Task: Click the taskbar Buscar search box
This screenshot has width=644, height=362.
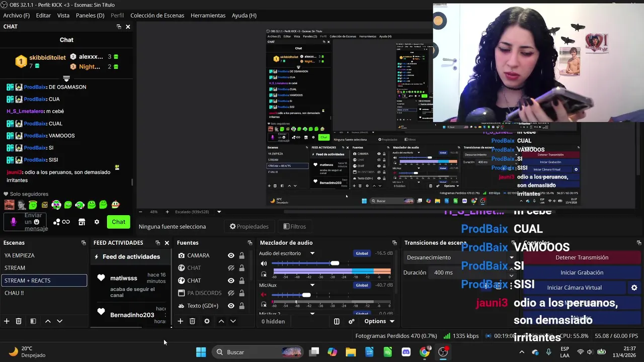Action: point(257,352)
